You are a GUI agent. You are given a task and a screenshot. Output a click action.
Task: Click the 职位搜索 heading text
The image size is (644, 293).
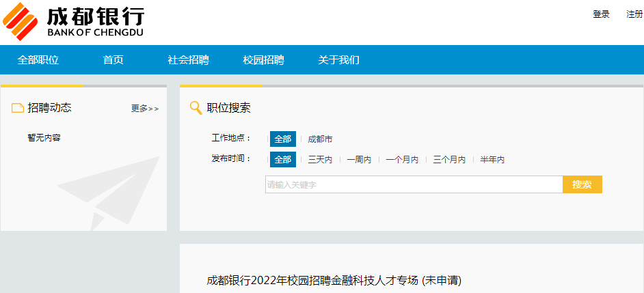228,108
